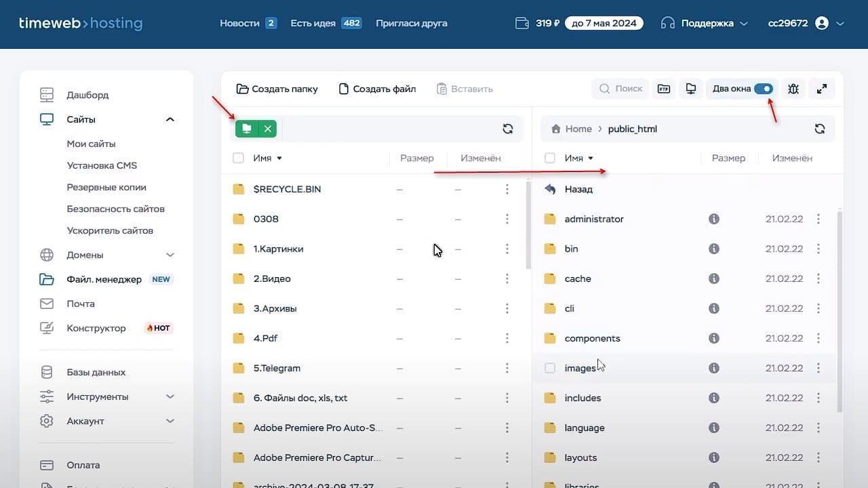Click the timeweb hosting logo

[81, 23]
